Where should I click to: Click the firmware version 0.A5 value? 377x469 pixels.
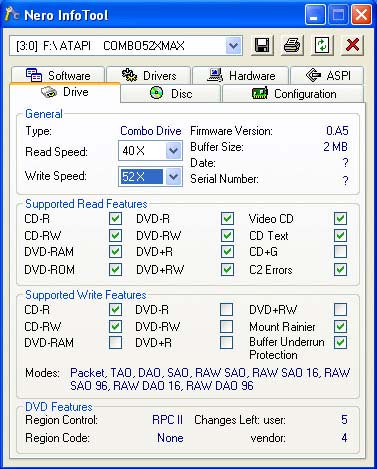click(x=337, y=130)
